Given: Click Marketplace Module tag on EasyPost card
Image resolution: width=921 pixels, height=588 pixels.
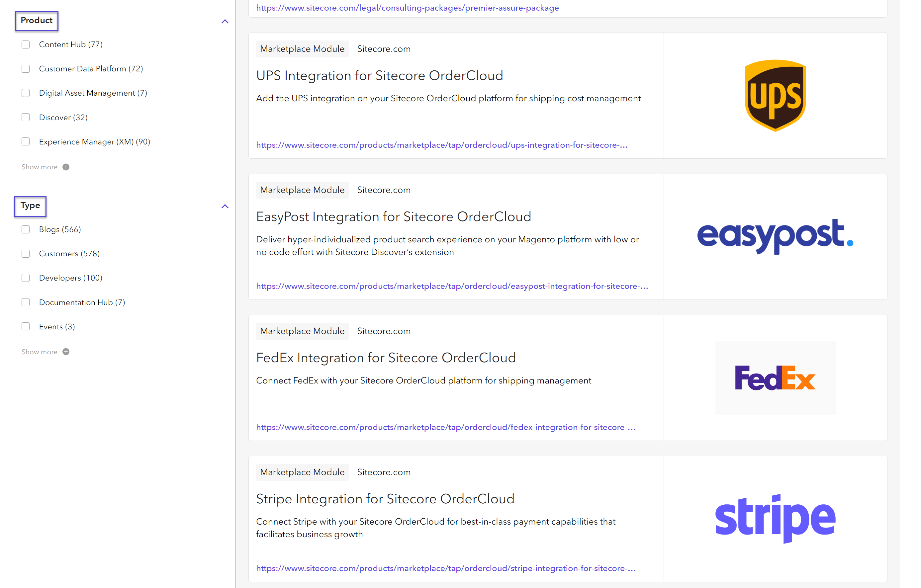Looking at the screenshot, I should pos(302,190).
